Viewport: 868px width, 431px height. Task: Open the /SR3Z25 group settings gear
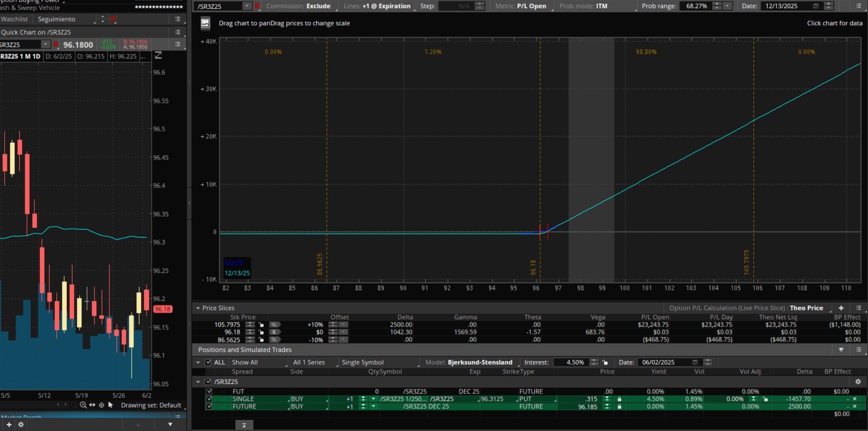coord(858,382)
